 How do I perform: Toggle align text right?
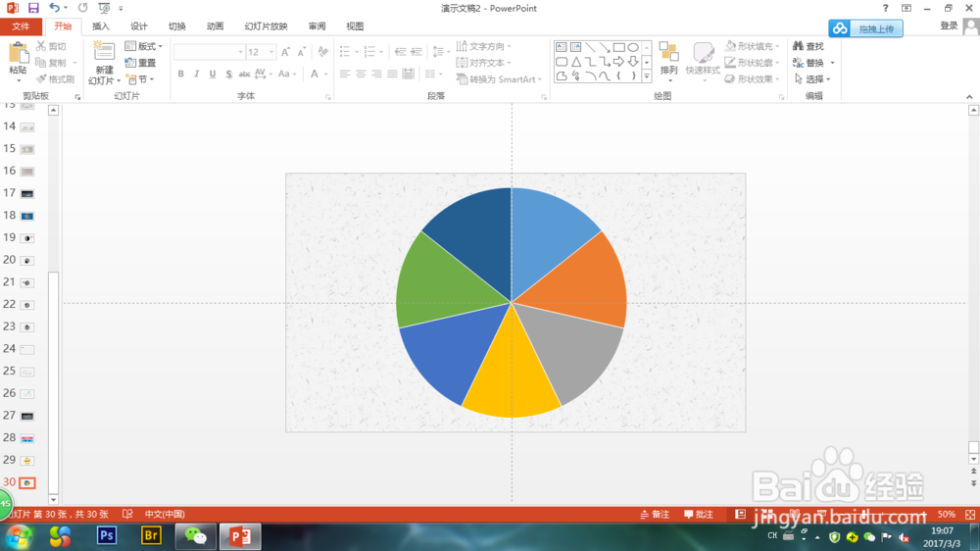(376, 74)
